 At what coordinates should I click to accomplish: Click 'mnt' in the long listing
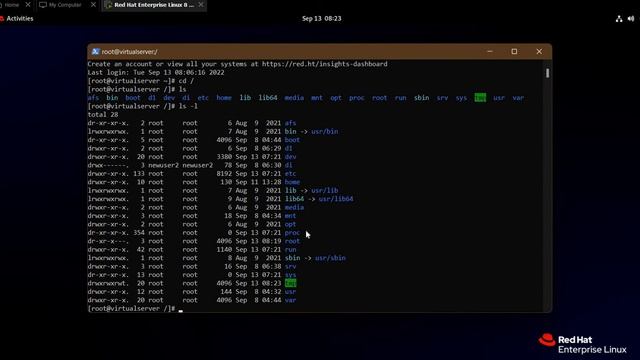click(x=290, y=216)
